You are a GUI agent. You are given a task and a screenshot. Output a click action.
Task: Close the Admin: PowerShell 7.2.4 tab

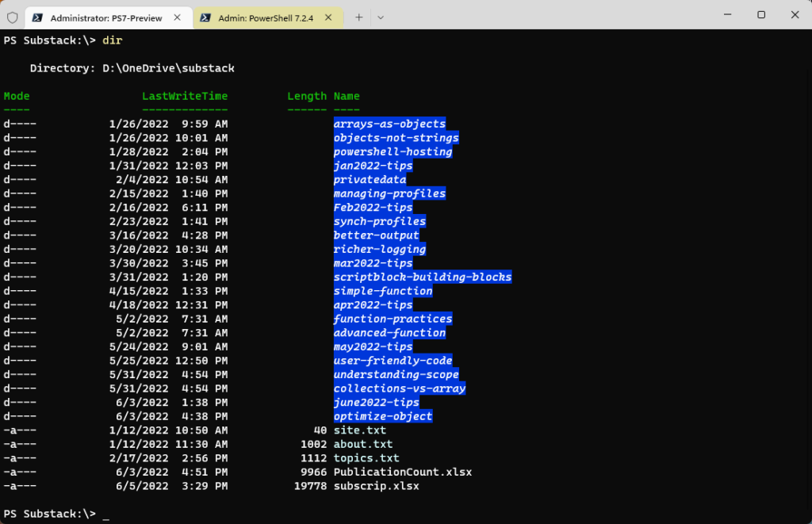click(333, 17)
